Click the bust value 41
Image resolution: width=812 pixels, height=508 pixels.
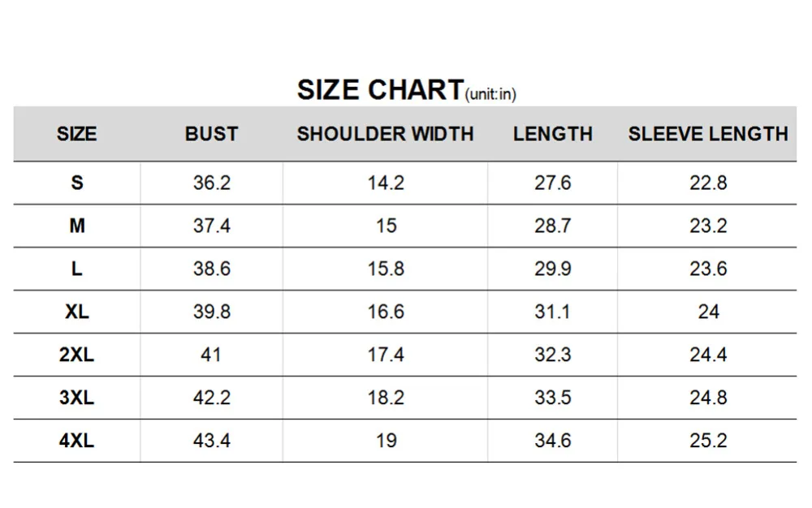click(x=211, y=355)
